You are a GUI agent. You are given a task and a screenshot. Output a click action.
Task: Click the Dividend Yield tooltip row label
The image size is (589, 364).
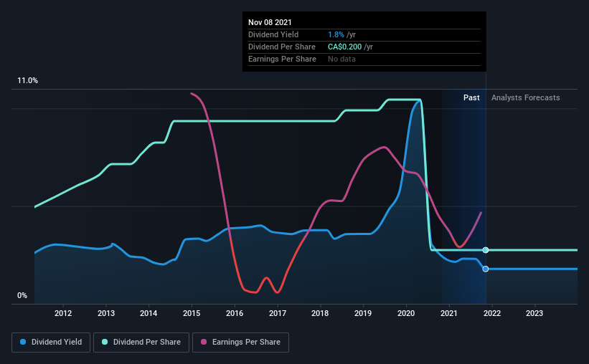click(273, 34)
